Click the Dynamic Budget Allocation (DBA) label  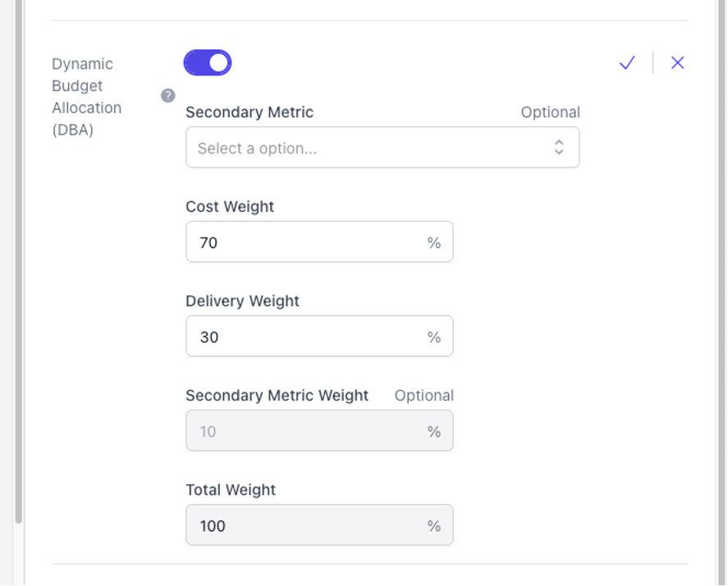click(x=86, y=97)
